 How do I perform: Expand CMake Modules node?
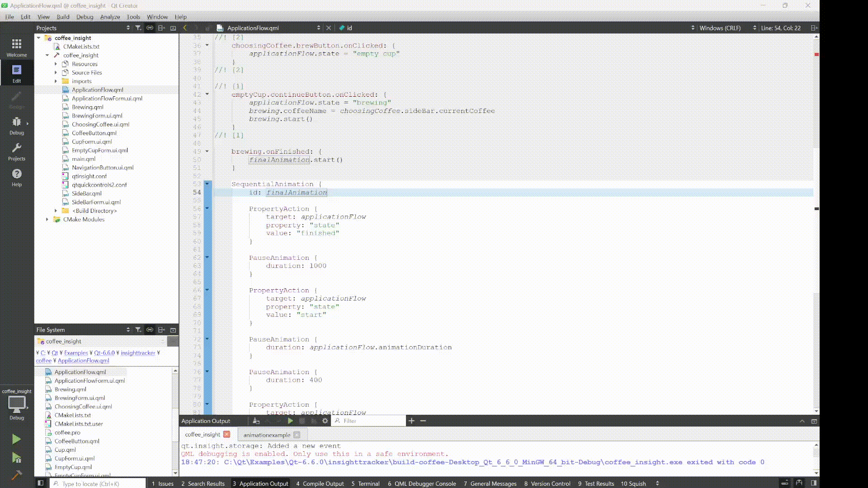point(47,219)
